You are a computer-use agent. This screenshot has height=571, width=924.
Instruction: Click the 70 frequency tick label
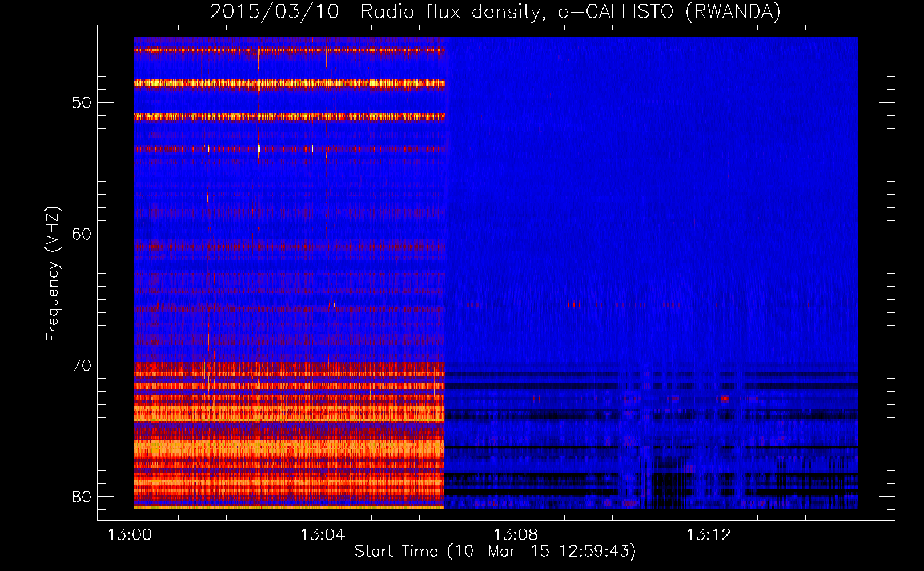[x=82, y=365]
